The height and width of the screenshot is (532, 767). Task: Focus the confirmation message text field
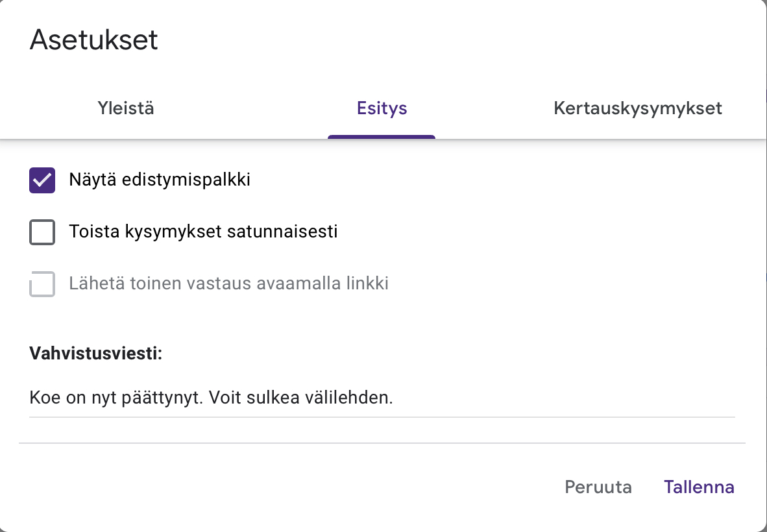382,397
